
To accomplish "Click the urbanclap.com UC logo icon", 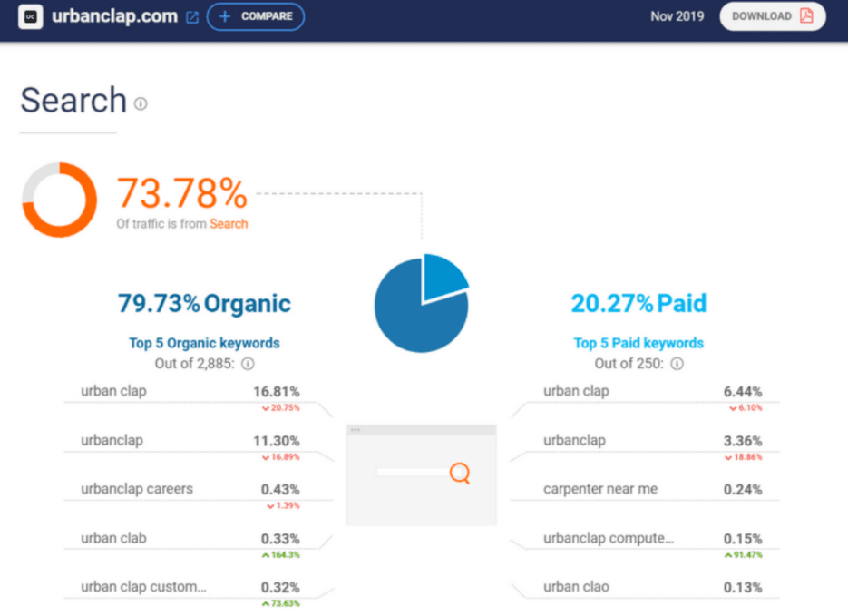I will [29, 16].
